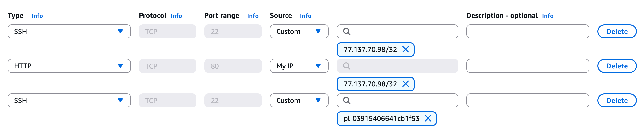Open Info link next to Source
The image size is (644, 133).
(x=305, y=16)
